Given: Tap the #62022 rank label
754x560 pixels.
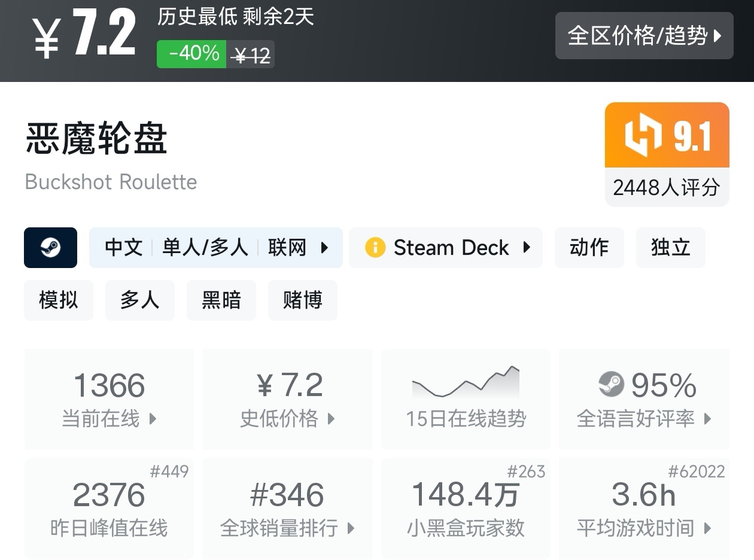Looking at the screenshot, I should coord(697,471).
